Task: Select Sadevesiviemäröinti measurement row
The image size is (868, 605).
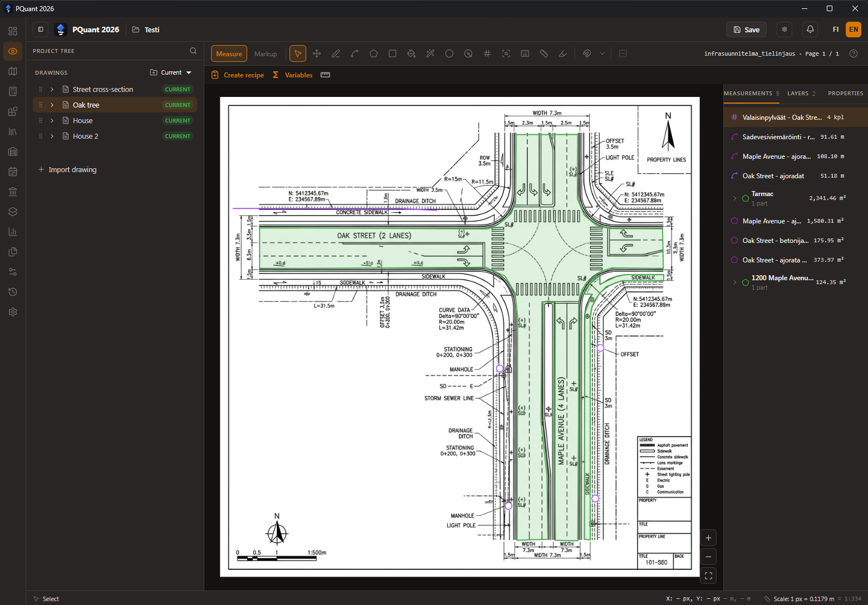Action: (796, 137)
